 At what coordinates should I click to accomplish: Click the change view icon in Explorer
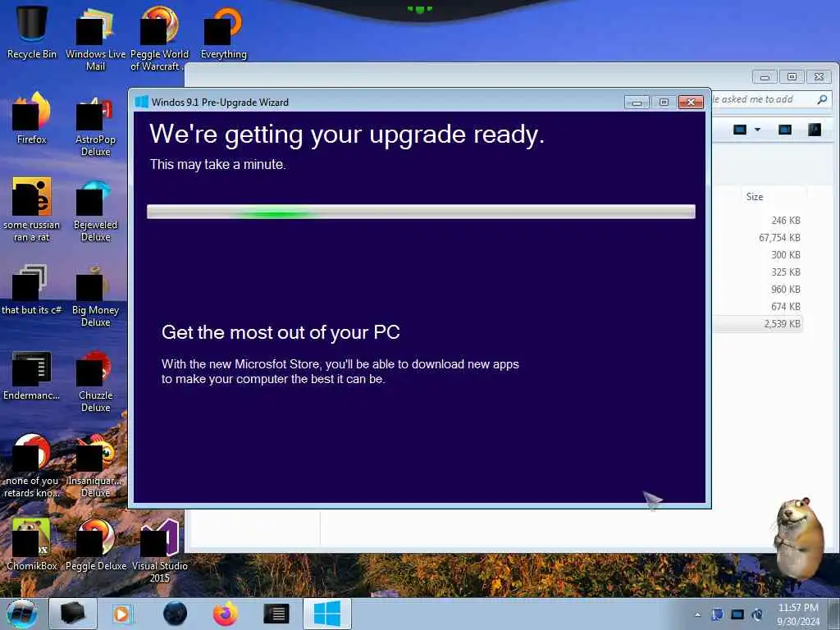[x=740, y=130]
